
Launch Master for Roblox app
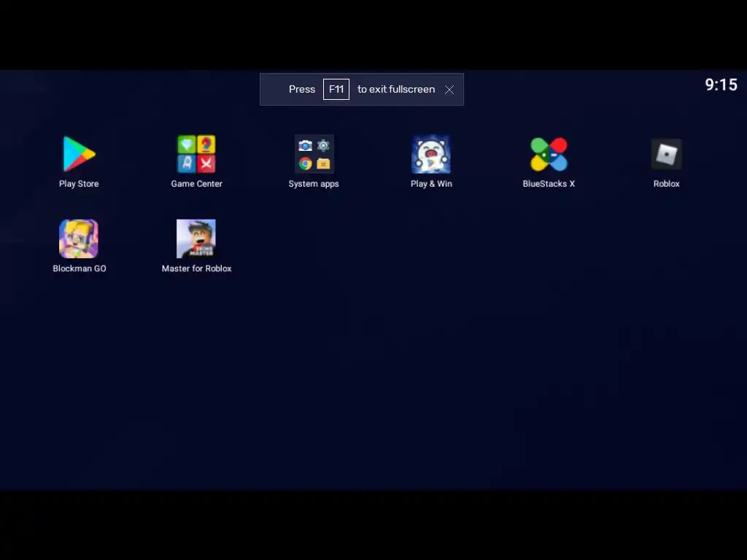pyautogui.click(x=196, y=238)
